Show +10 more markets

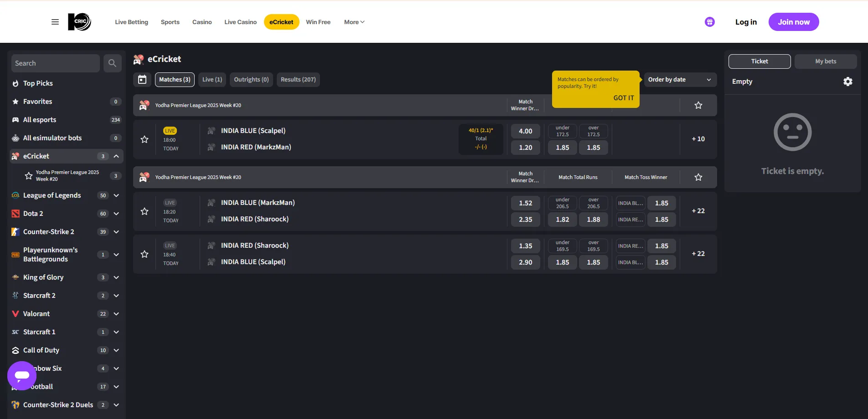click(x=698, y=139)
